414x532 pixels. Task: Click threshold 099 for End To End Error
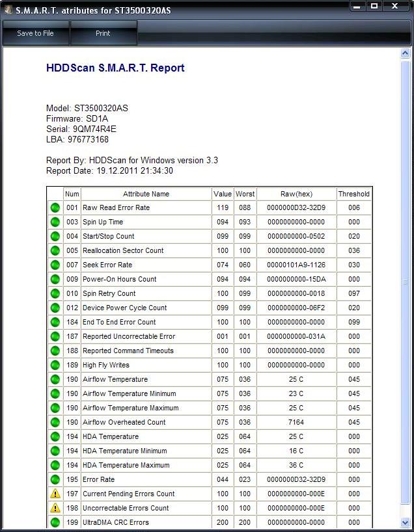point(354,322)
